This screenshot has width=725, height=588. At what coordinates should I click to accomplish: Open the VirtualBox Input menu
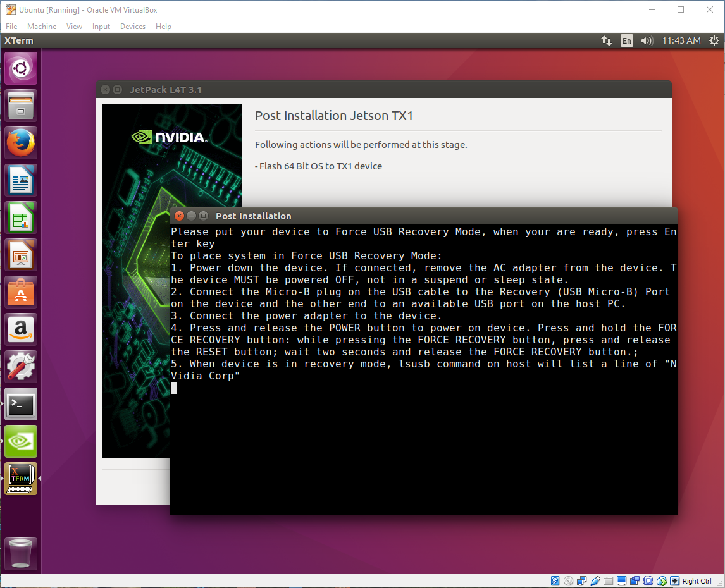tap(101, 27)
